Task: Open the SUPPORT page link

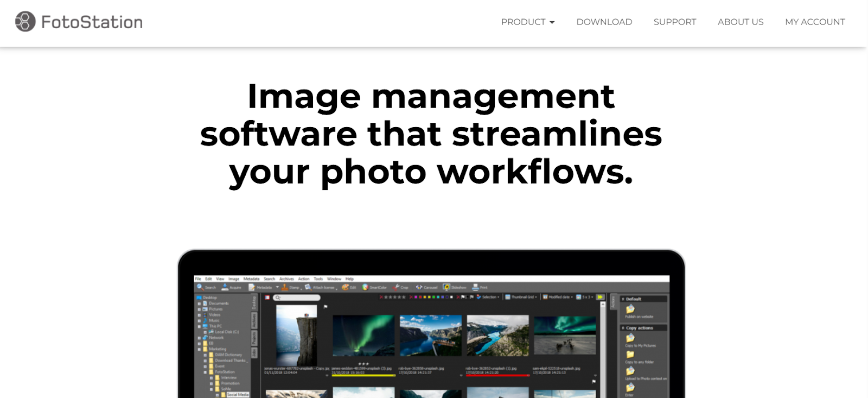Action: 675,22
